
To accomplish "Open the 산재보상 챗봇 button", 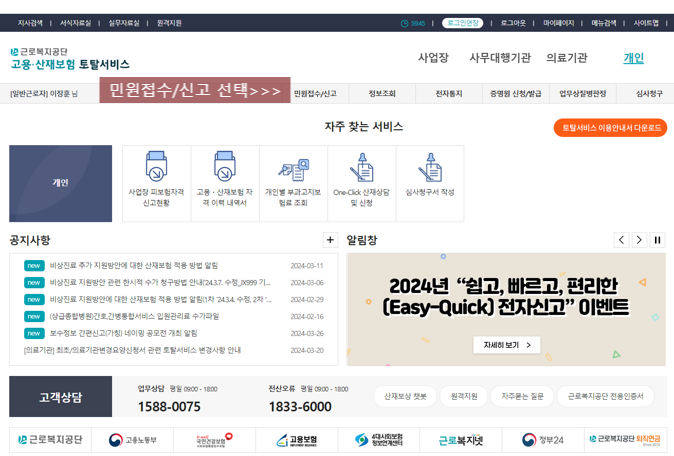I will [405, 396].
